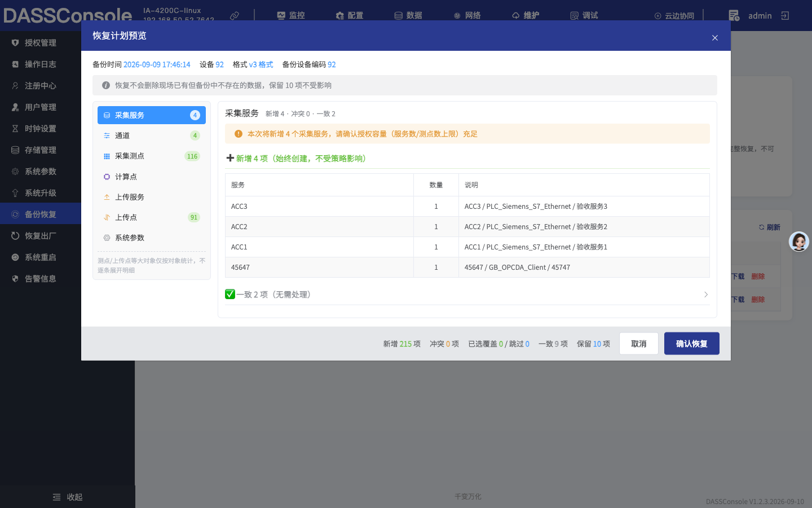Screen dimensions: 812x508
Task: Show 系统参数 in restore preview list
Action: (x=152, y=238)
